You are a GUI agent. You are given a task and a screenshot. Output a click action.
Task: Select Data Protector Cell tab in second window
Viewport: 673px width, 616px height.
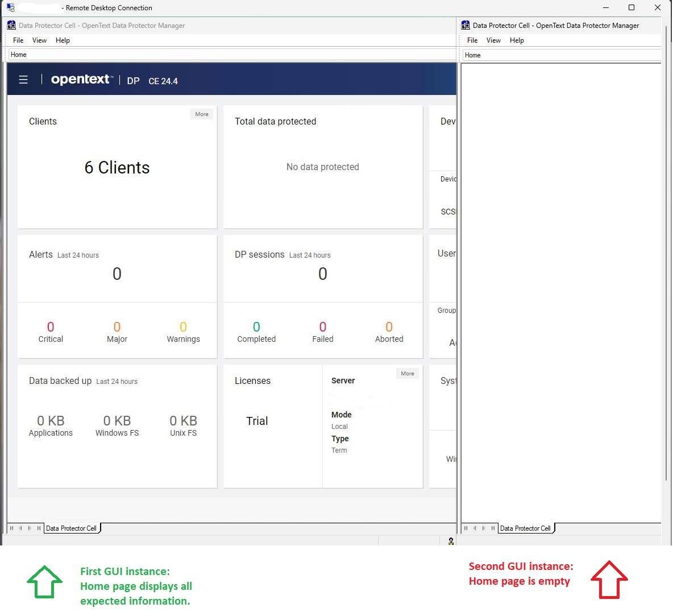click(x=525, y=528)
